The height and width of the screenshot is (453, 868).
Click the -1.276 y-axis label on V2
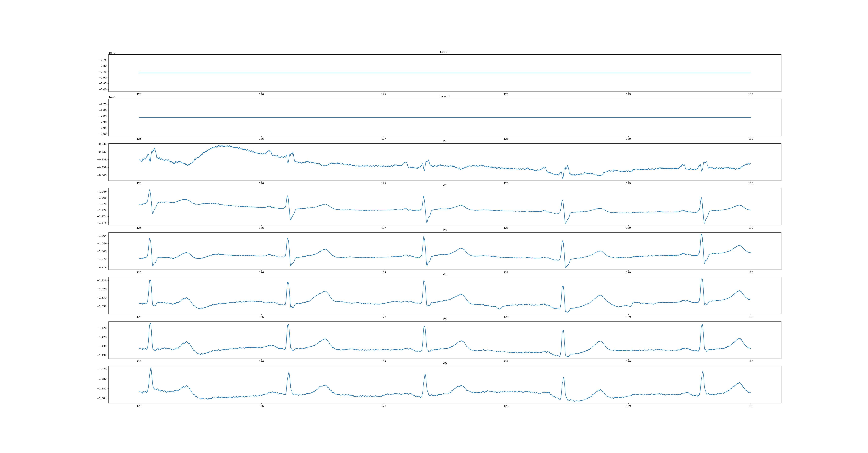coord(102,222)
